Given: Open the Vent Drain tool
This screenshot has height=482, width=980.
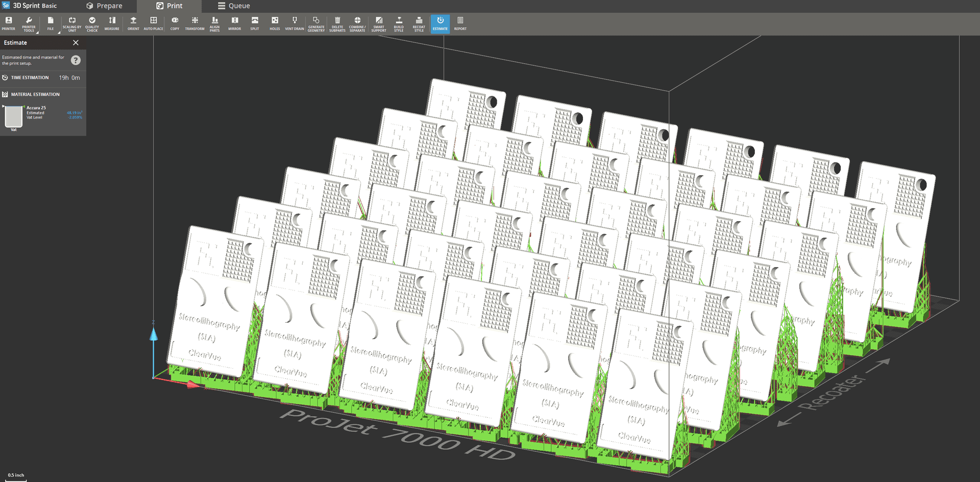Looking at the screenshot, I should 295,23.
